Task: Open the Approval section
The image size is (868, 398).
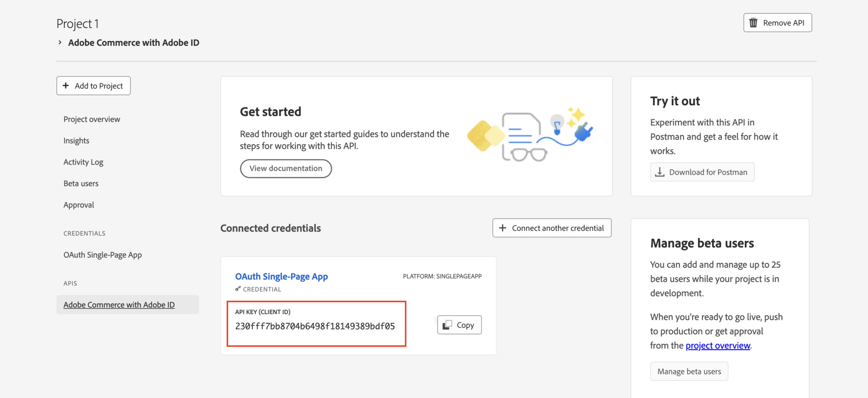Action: tap(79, 205)
